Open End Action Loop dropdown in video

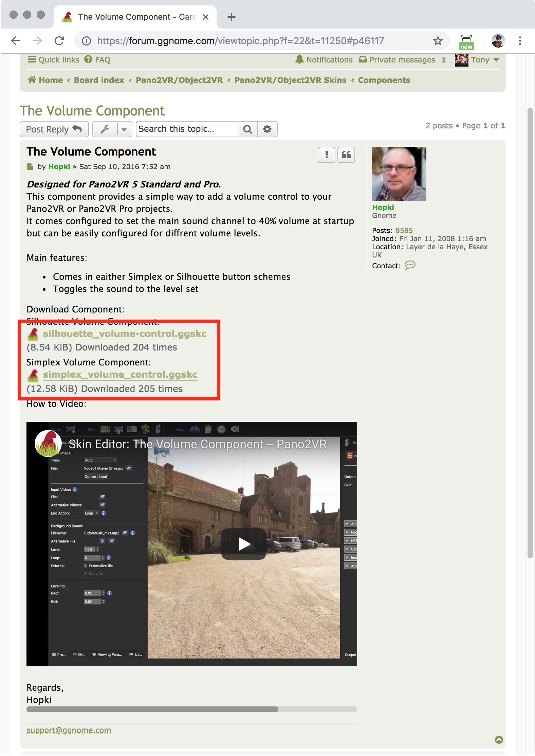[91, 513]
